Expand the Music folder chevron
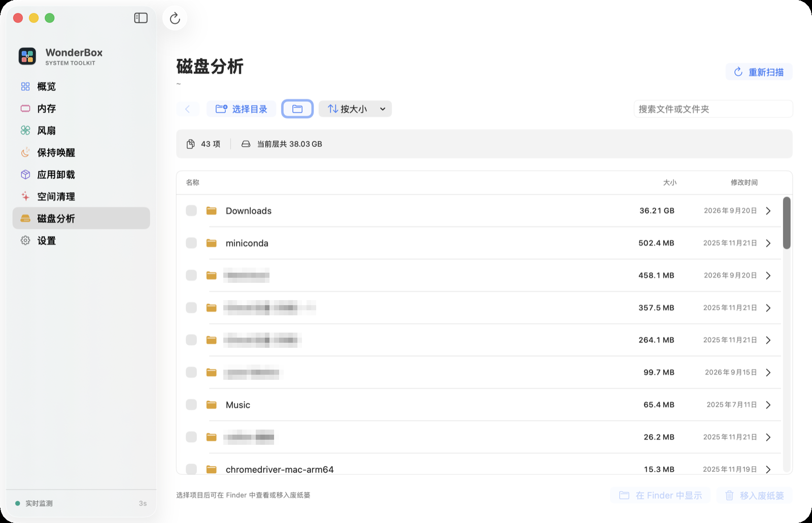 pos(768,405)
